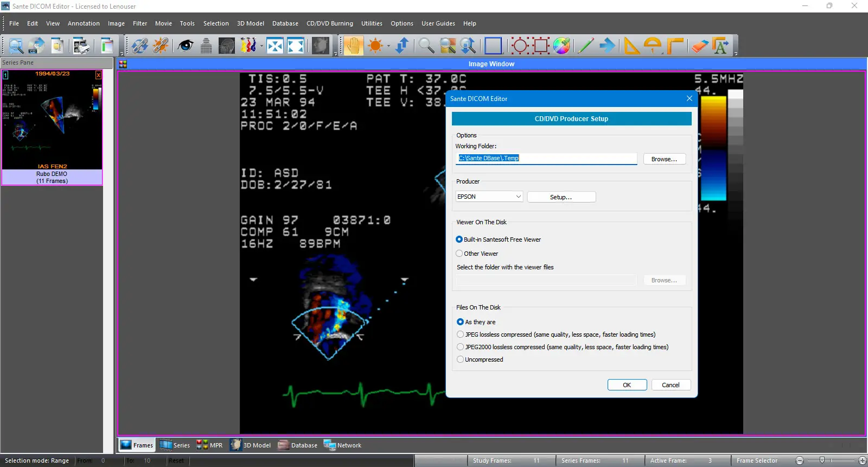The width and height of the screenshot is (868, 467).
Task: Open the Options menu
Action: coord(402,23)
